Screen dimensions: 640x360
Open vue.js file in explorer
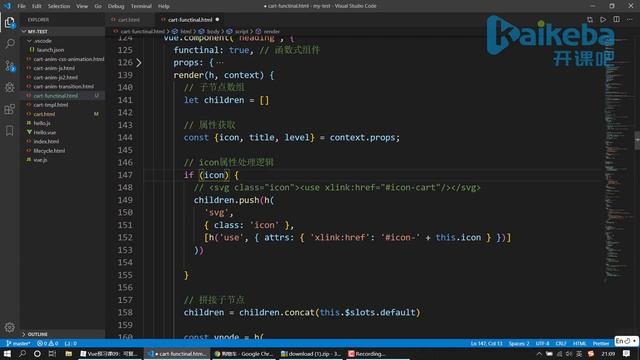pos(63,160)
